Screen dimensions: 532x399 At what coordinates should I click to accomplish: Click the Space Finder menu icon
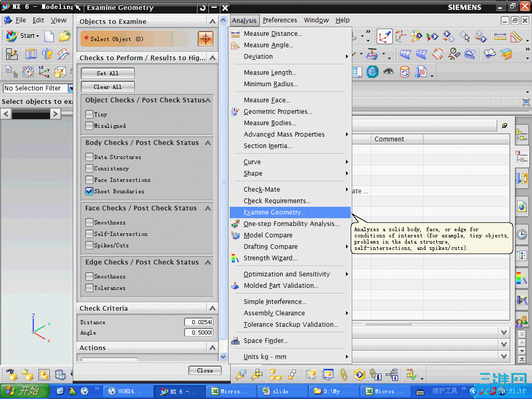coord(235,341)
